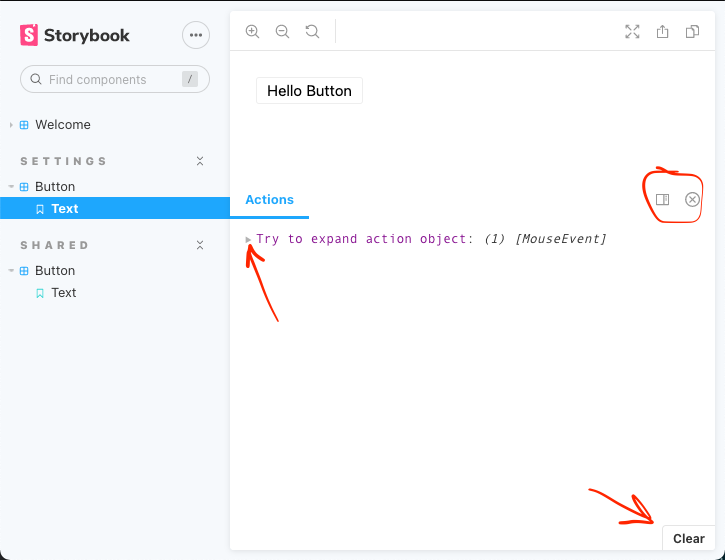The height and width of the screenshot is (560, 725).
Task: Close the addons panel
Action: pyautogui.click(x=692, y=199)
